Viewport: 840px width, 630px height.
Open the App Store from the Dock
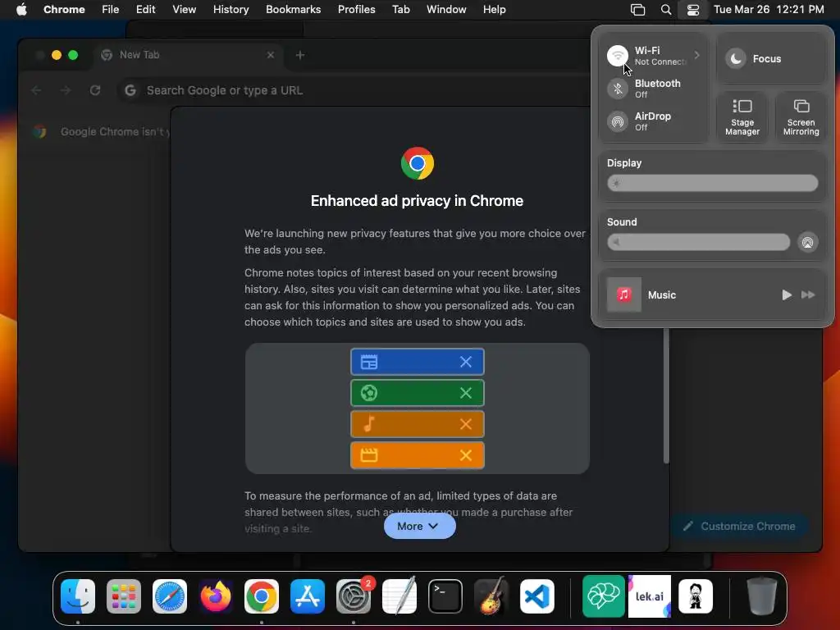coord(308,596)
